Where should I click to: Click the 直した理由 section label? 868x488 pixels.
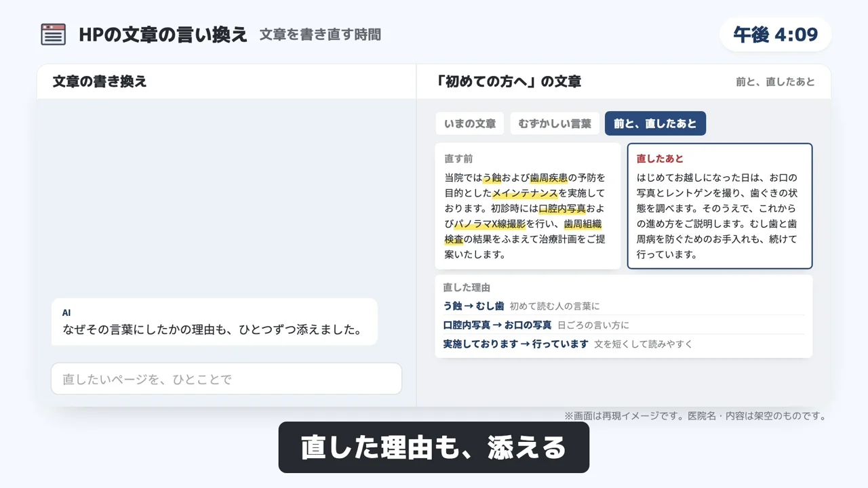(467, 287)
